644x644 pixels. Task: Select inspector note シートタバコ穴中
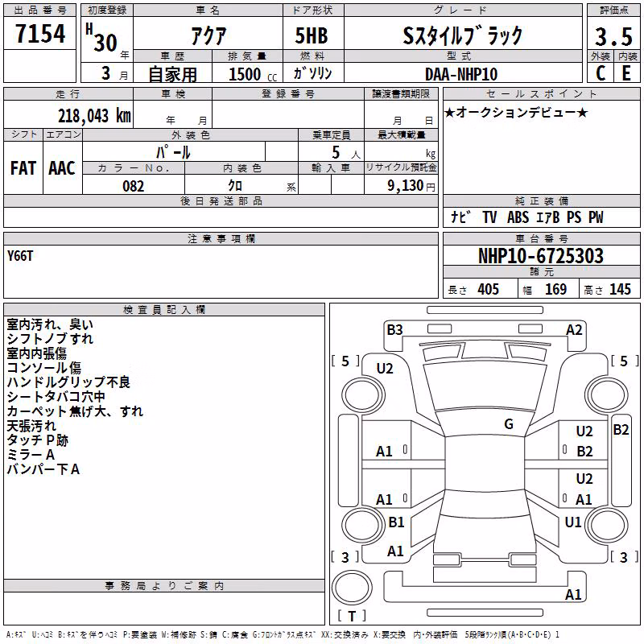tap(56, 396)
